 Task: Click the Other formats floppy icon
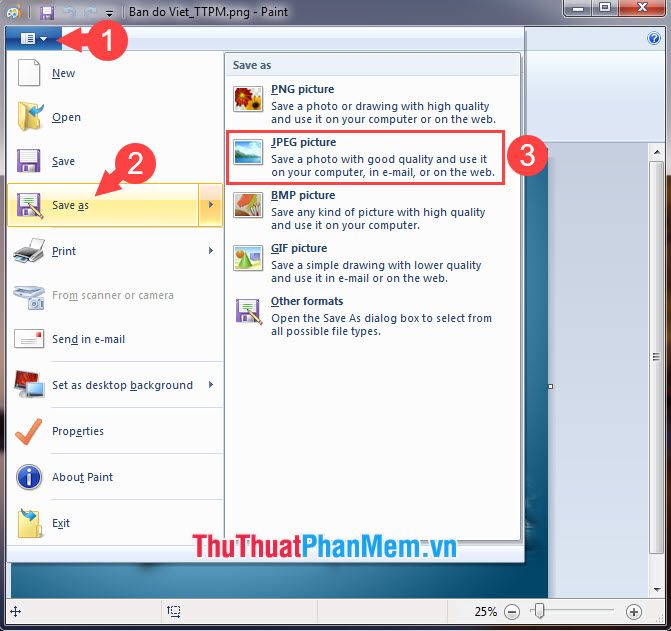(x=248, y=311)
